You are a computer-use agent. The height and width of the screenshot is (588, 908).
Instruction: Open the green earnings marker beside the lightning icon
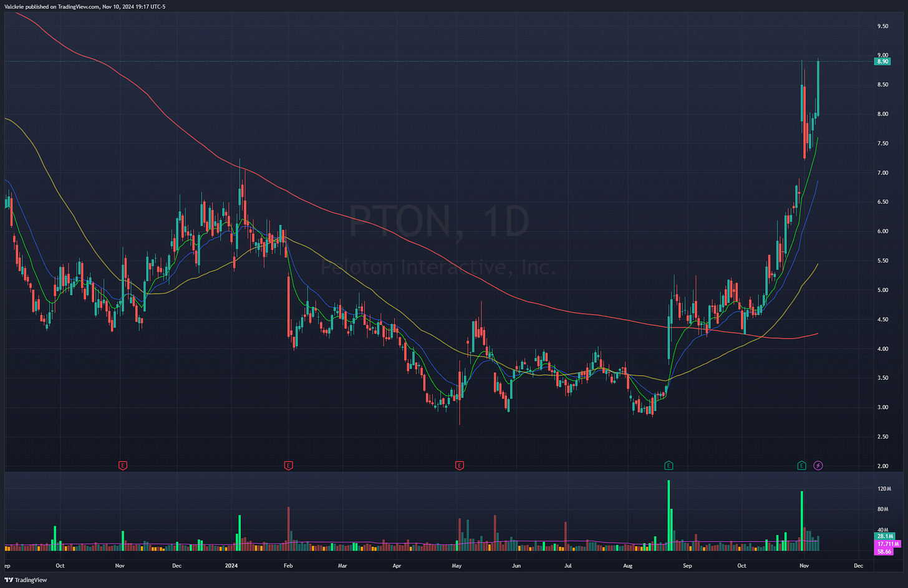coord(802,465)
